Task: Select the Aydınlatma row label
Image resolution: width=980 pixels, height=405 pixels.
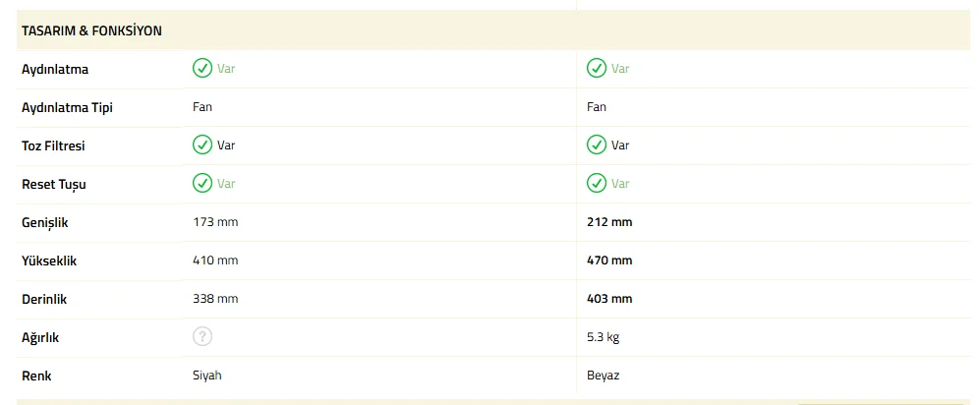Action: [x=55, y=69]
